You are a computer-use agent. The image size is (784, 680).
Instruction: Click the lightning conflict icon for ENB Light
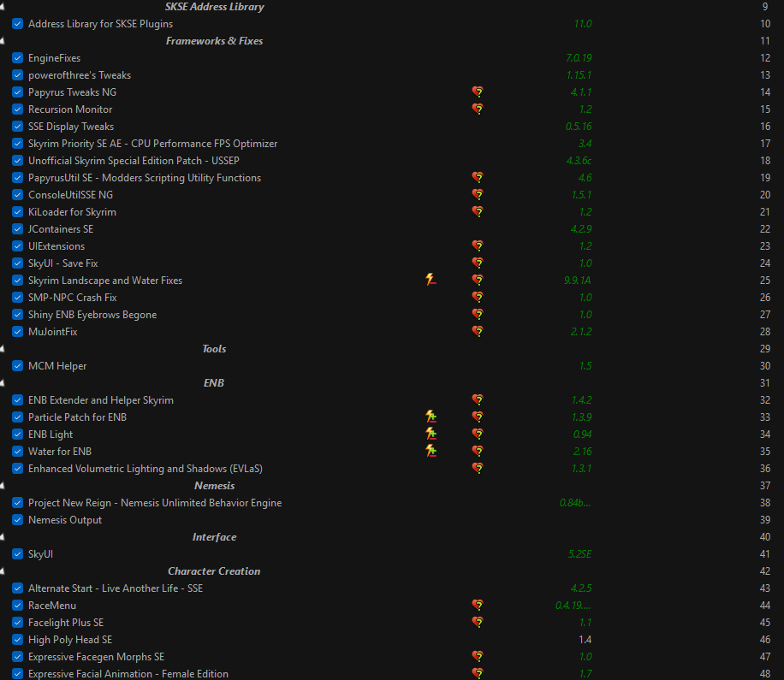(431, 434)
